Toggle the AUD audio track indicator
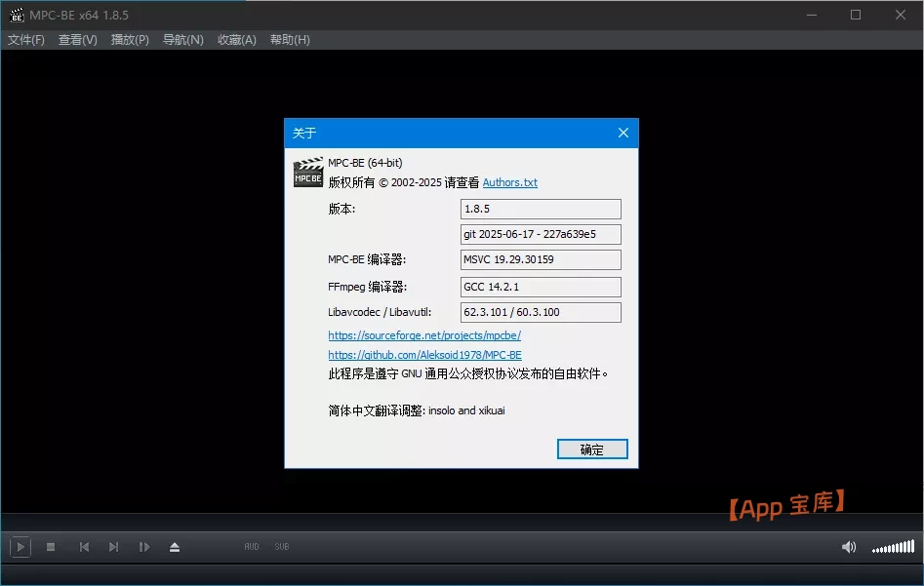 [x=252, y=547]
